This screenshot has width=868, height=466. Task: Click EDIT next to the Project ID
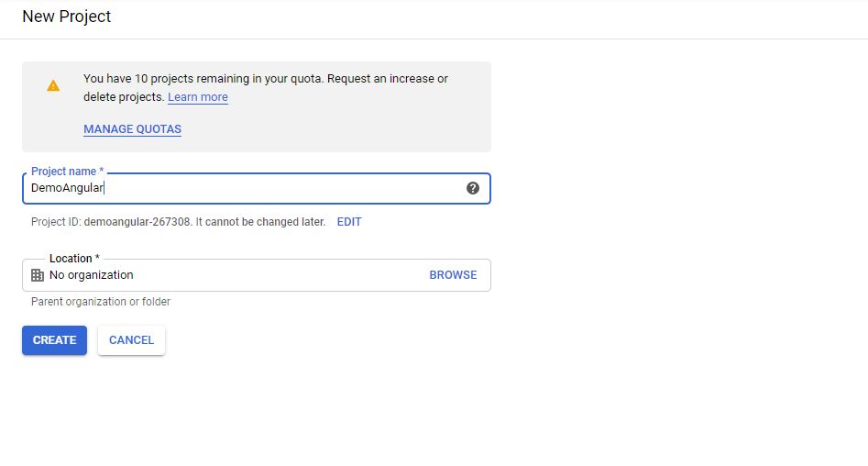point(349,222)
